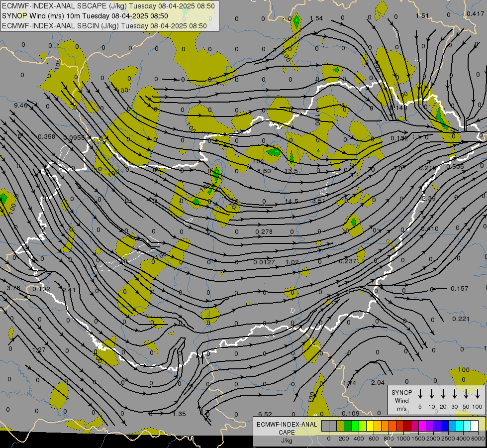Select the dark green CAPE legend swatch
The image size is (487, 448).
(348, 426)
